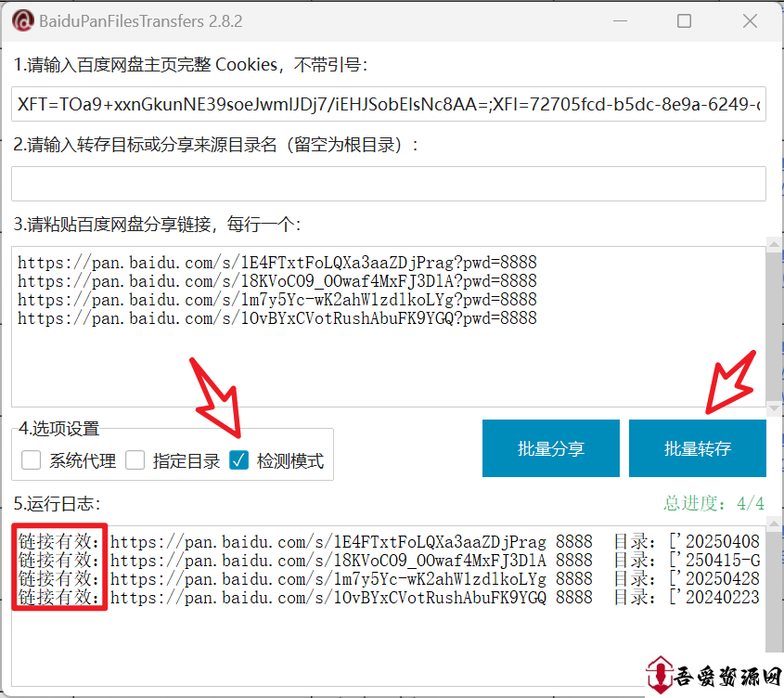The width and height of the screenshot is (784, 698).
Task: Maximize the BaiduPanFilesTransfers window
Action: (x=684, y=21)
